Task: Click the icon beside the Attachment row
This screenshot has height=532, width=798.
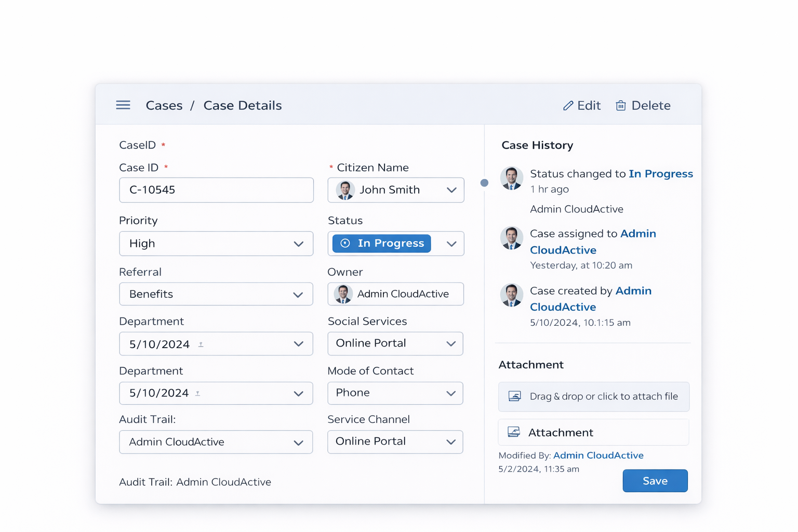Action: click(x=513, y=432)
